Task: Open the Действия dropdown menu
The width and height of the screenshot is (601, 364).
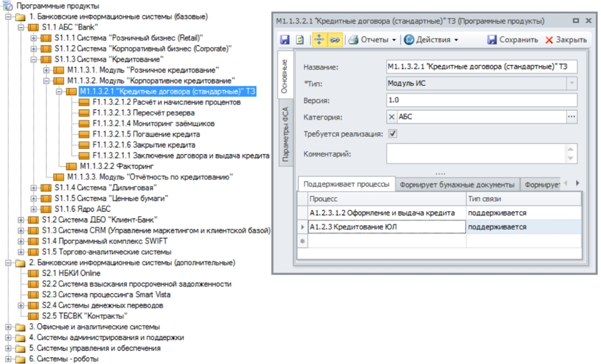Action: pyautogui.click(x=431, y=40)
